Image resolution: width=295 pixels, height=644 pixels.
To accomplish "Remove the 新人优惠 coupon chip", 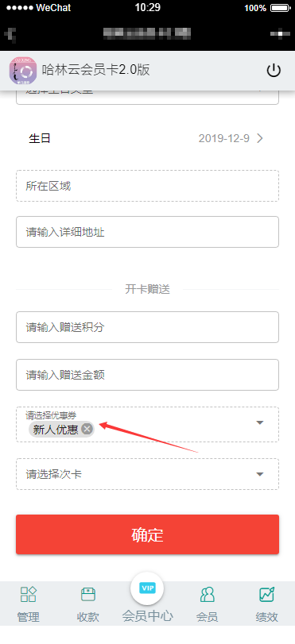I will coord(87,429).
